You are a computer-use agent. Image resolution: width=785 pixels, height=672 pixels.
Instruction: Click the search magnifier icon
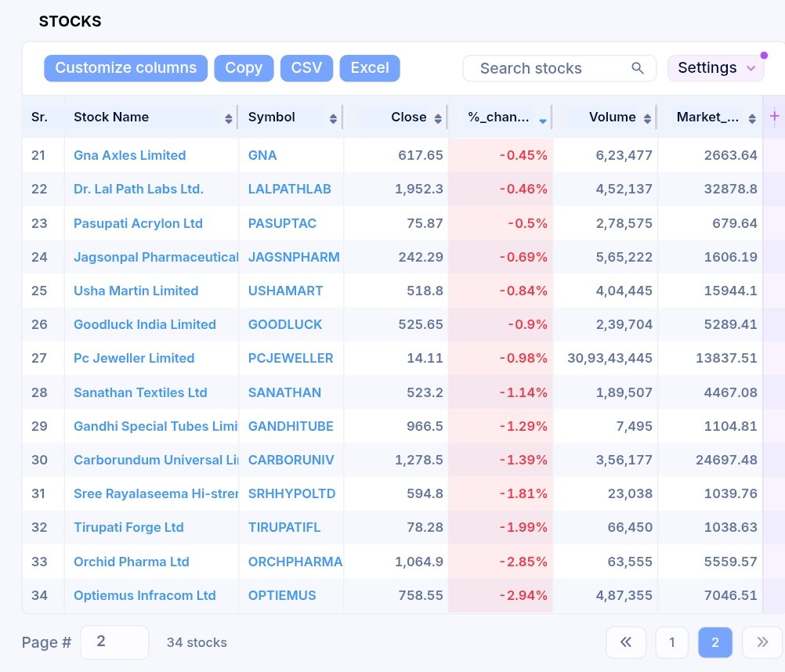click(x=637, y=68)
